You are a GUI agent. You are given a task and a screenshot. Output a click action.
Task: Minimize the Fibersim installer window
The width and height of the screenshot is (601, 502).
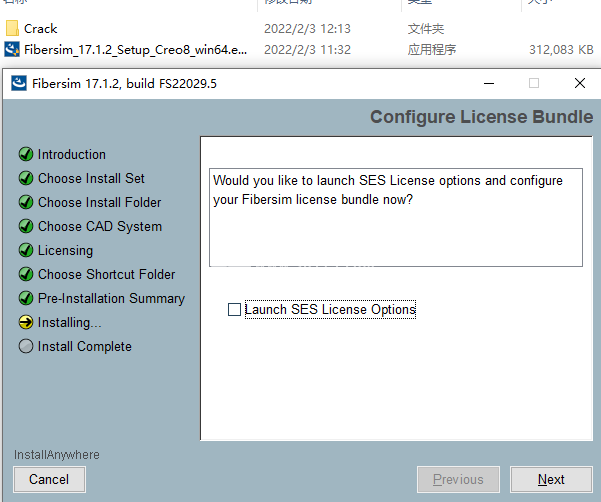coord(489,83)
